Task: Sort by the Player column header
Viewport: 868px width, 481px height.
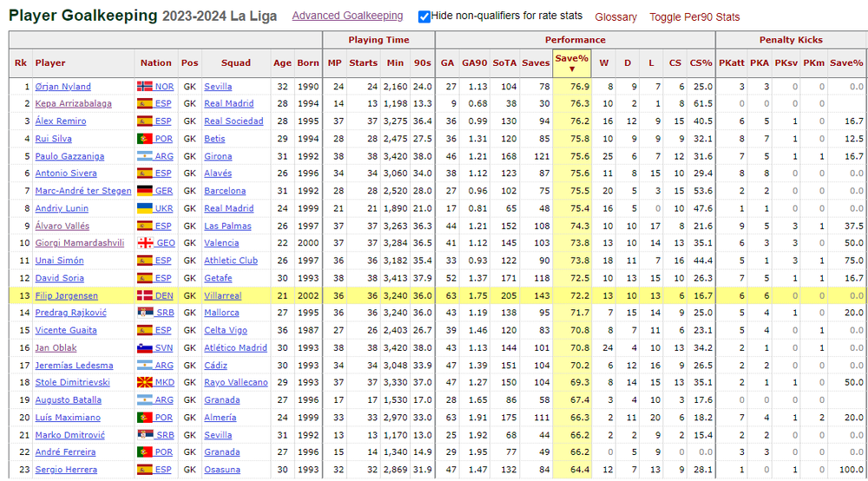Action: 50,63
